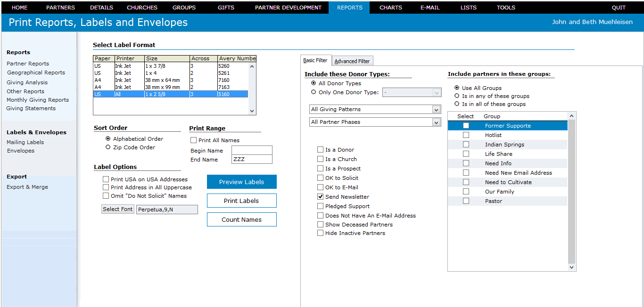This screenshot has width=644, height=307.
Task: Select Alphabetical Order sort option
Action: tap(108, 139)
